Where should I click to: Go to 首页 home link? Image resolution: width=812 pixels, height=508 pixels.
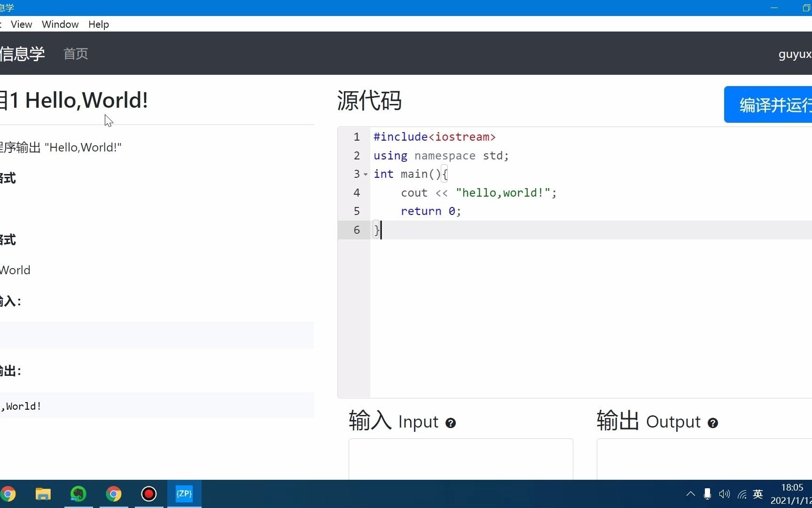pyautogui.click(x=76, y=54)
